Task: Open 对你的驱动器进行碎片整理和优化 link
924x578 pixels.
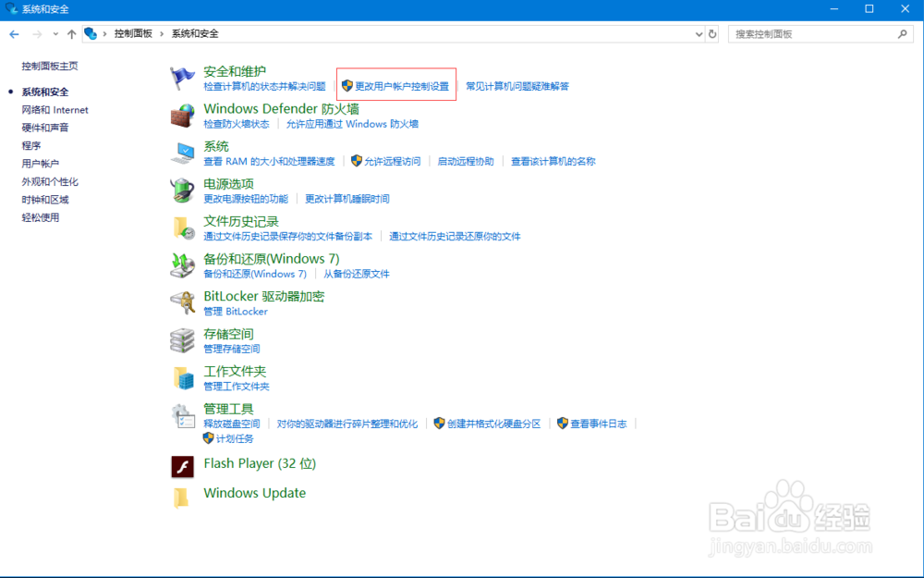Action: click(x=347, y=424)
